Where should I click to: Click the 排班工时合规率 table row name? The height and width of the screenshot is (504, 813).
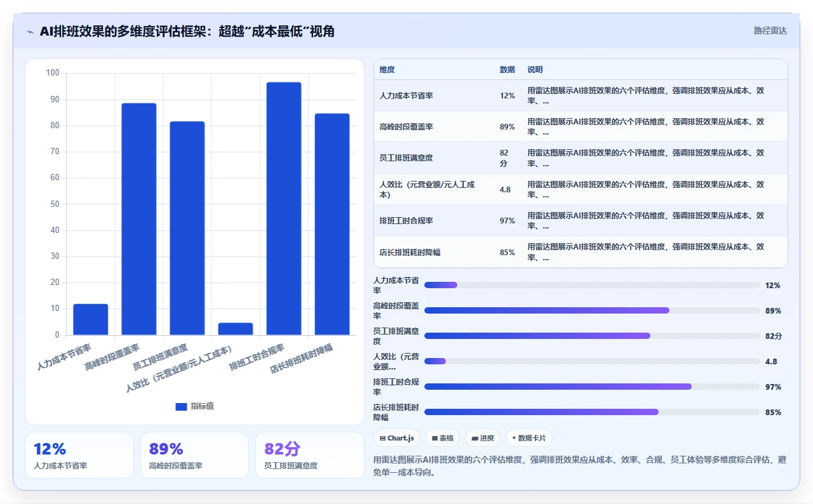406,221
